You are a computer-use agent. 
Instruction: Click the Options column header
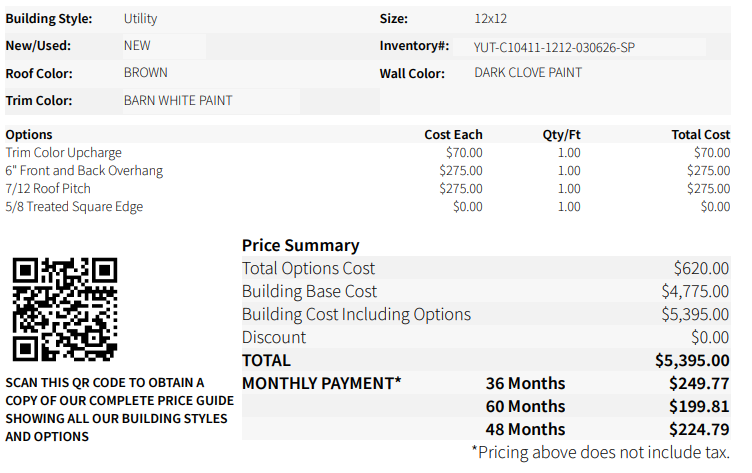(29, 135)
